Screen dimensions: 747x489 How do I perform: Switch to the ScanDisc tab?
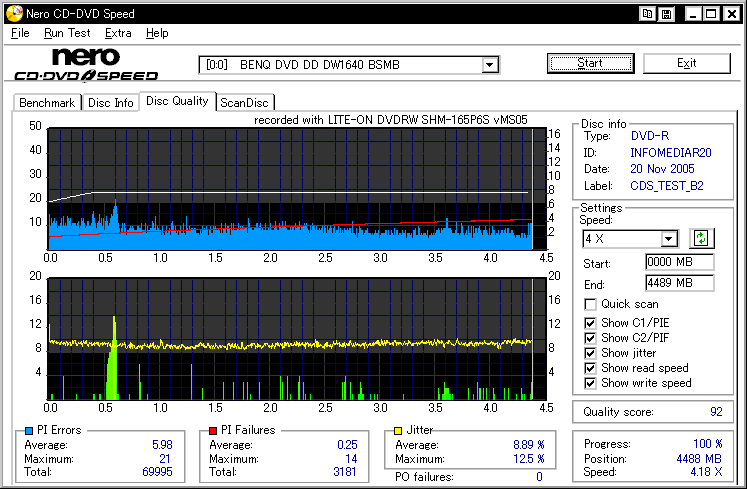tap(245, 102)
